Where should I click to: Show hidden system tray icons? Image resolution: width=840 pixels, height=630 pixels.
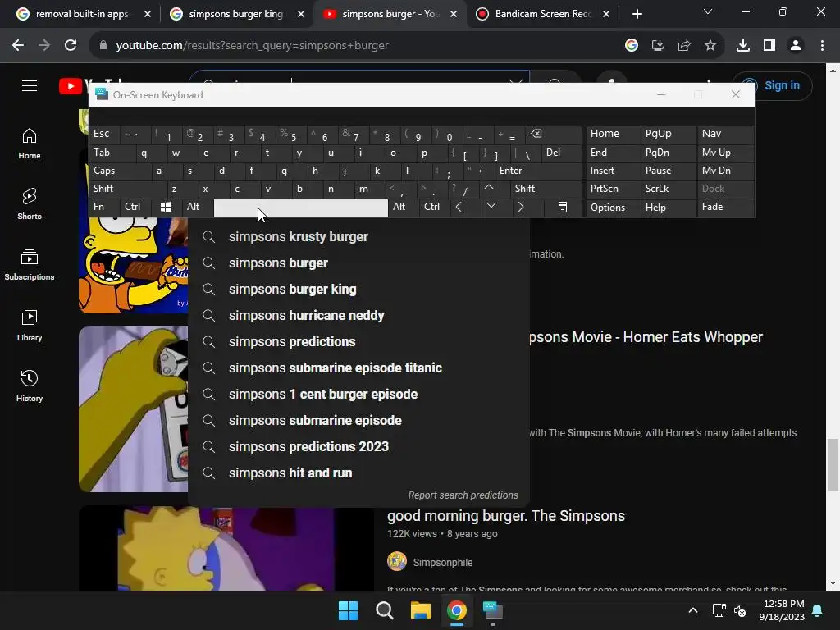pyautogui.click(x=692, y=610)
